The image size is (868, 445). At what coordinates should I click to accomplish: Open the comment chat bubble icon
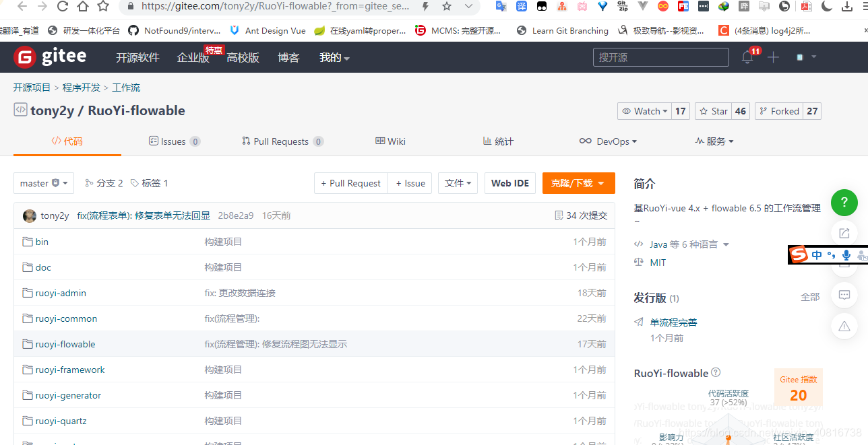(x=844, y=295)
